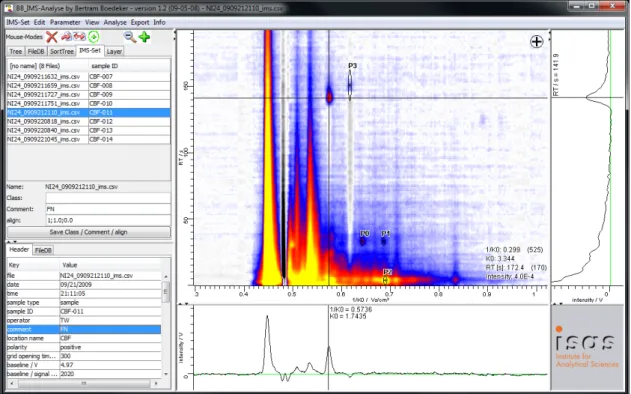Switch to the Header tab

[x=19, y=250]
